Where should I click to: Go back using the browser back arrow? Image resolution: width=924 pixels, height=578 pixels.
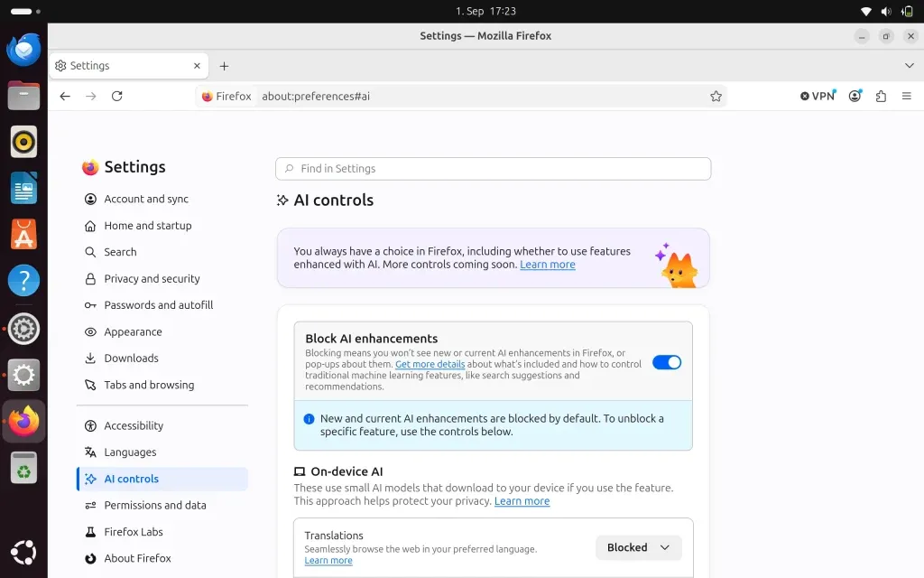click(x=65, y=96)
